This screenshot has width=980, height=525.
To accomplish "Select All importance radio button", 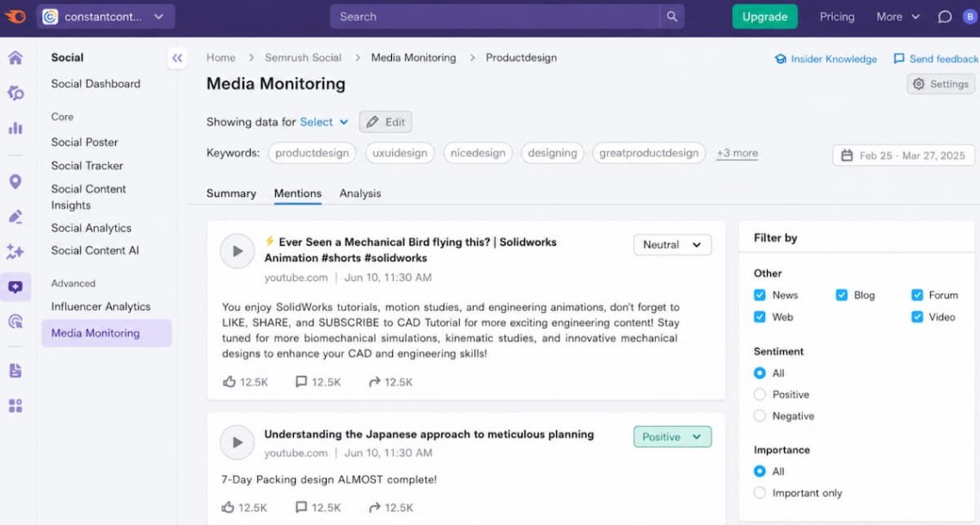I will 759,471.
